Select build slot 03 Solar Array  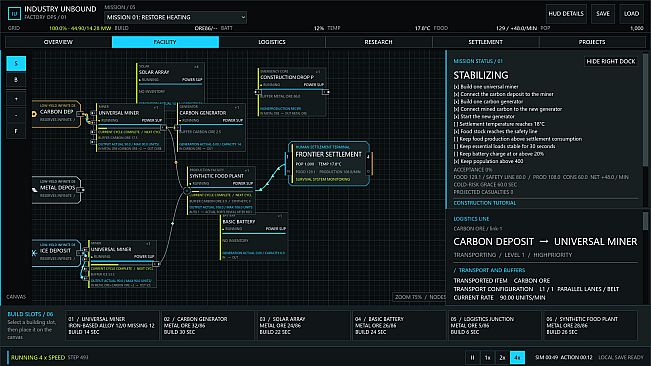point(303,326)
